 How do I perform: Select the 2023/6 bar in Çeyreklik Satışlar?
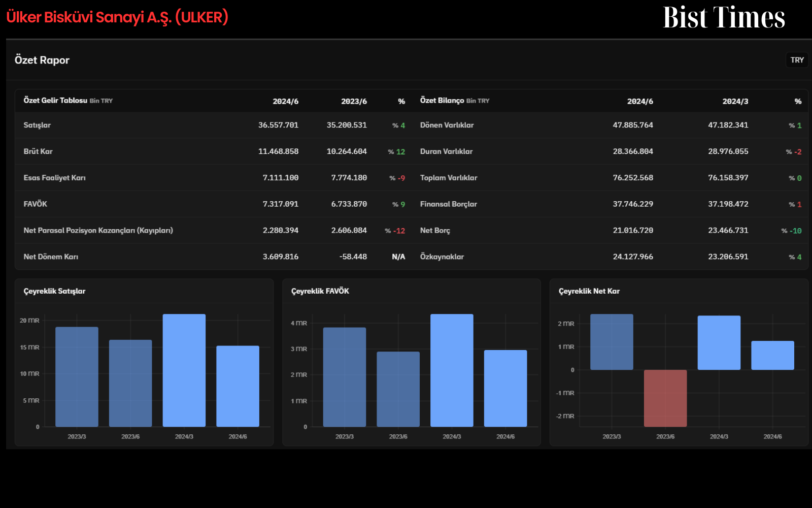click(x=130, y=383)
